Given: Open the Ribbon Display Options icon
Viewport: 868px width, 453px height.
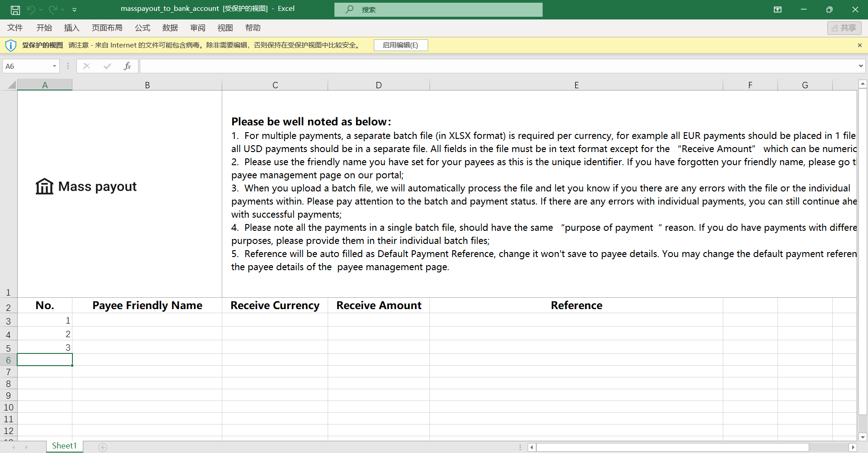Looking at the screenshot, I should tap(777, 10).
